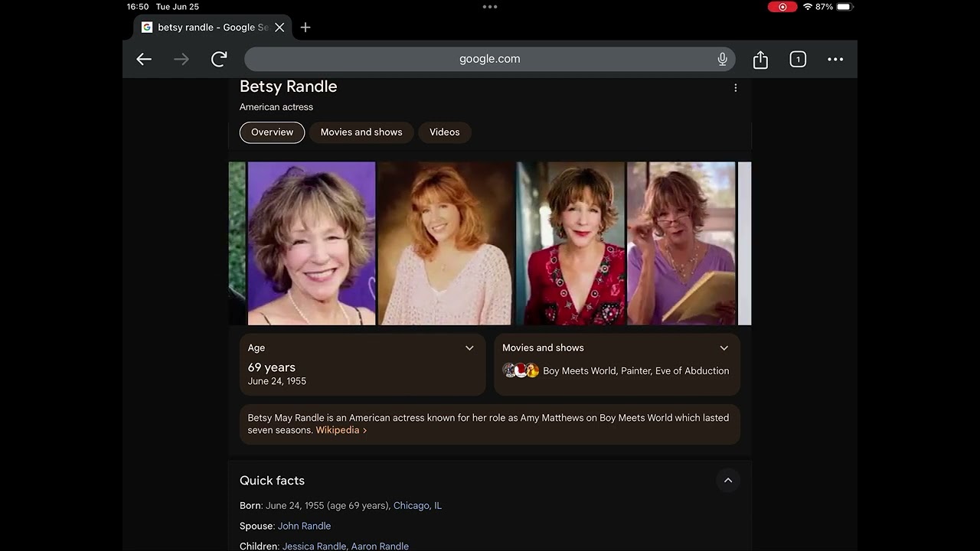Tap the microphone voice search icon
Screen dimensions: 980x551
coord(722,59)
